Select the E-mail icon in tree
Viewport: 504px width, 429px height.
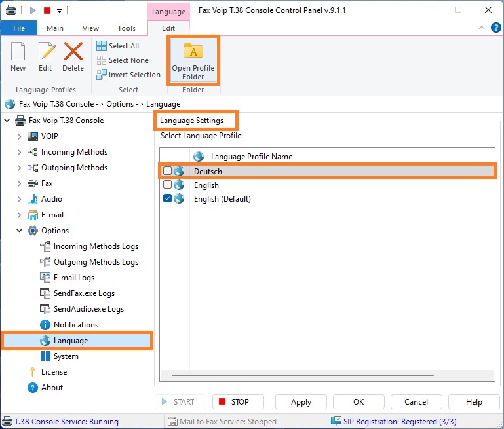coord(33,215)
